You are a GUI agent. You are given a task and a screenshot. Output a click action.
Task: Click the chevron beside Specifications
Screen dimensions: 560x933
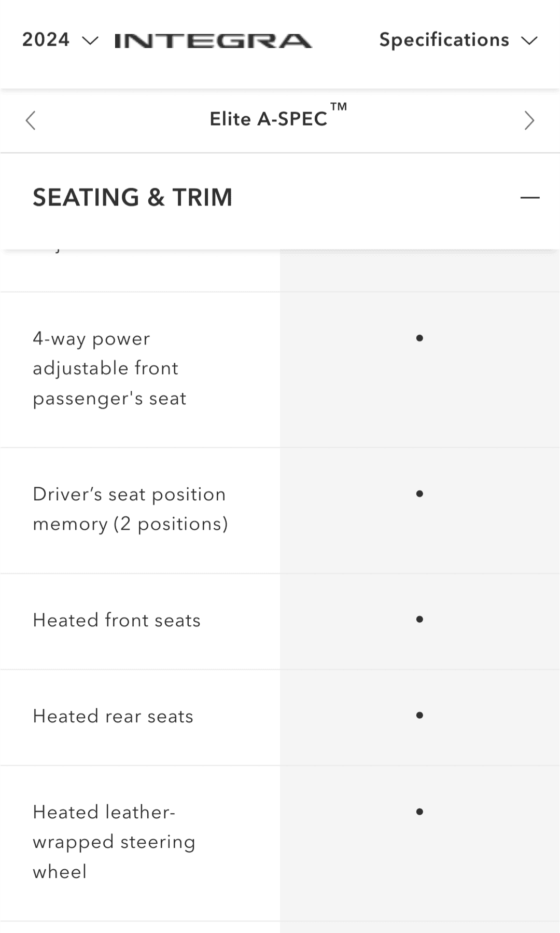(529, 41)
